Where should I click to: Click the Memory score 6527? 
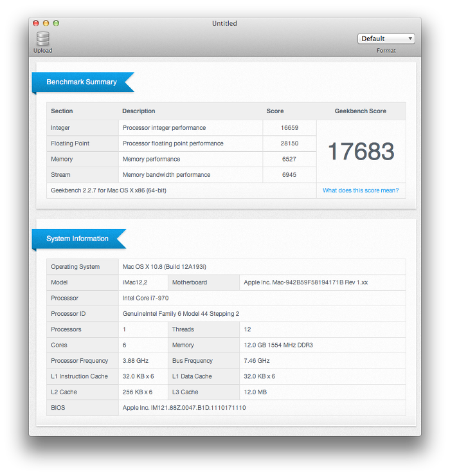(289, 159)
